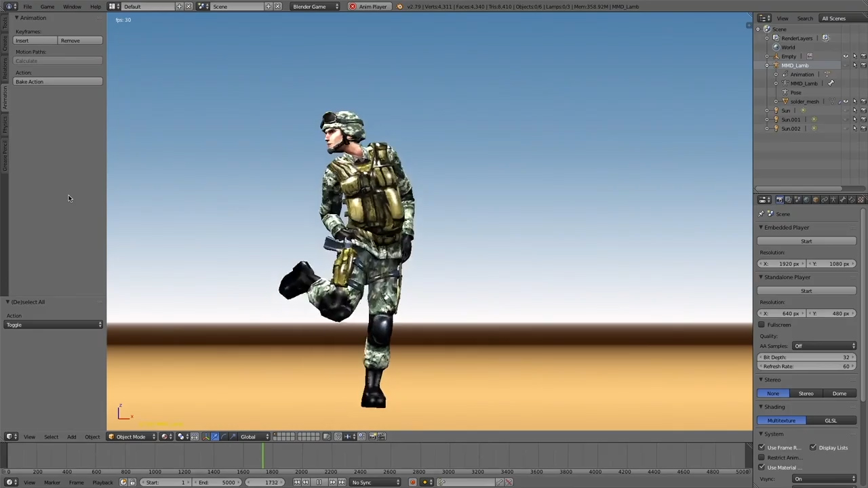Toggle the 3D manipulator widget icon
The image size is (868, 488).
point(206,436)
